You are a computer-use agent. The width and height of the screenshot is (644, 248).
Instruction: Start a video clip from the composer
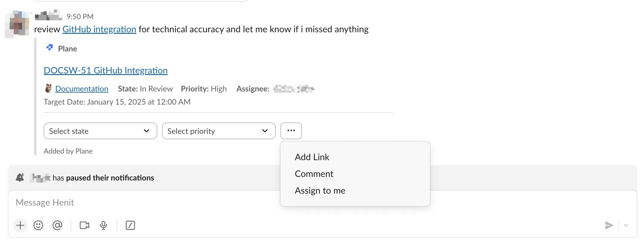click(x=84, y=226)
